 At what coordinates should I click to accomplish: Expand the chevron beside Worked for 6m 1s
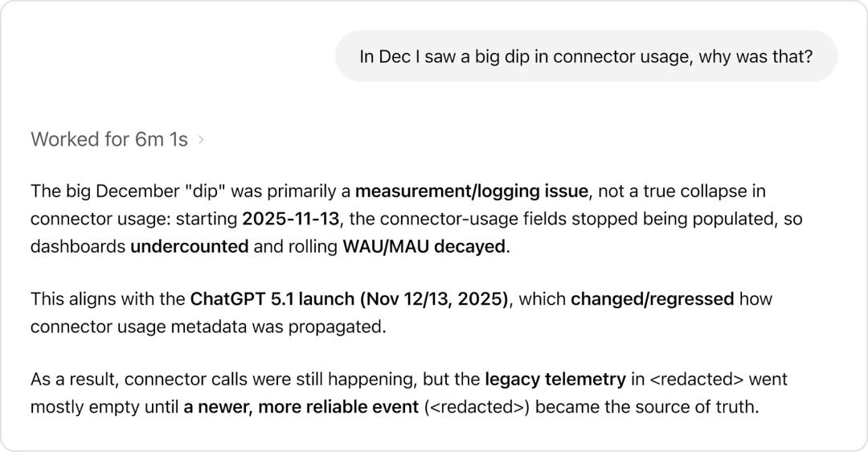pyautogui.click(x=201, y=140)
